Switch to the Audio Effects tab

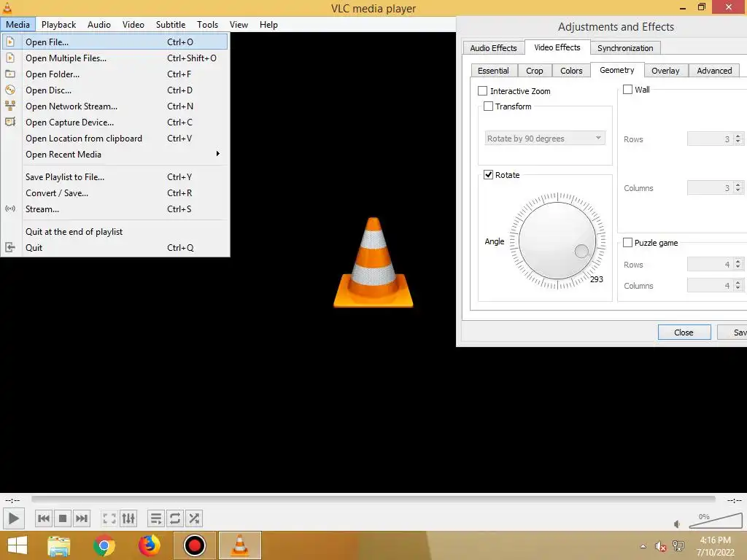point(494,48)
